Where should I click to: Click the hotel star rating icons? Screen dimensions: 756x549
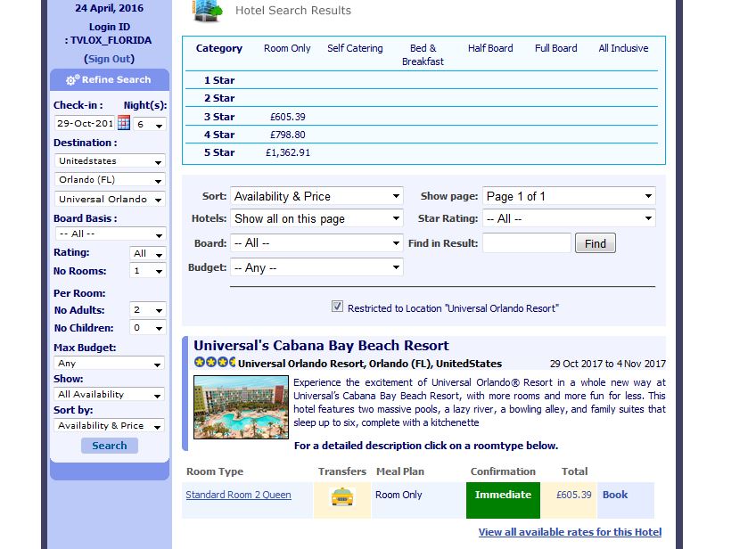pos(215,362)
